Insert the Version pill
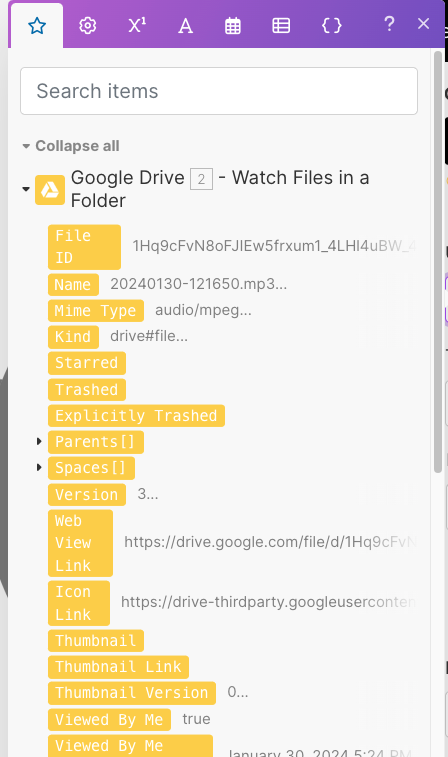Viewport: 448px width, 757px height. (87, 494)
